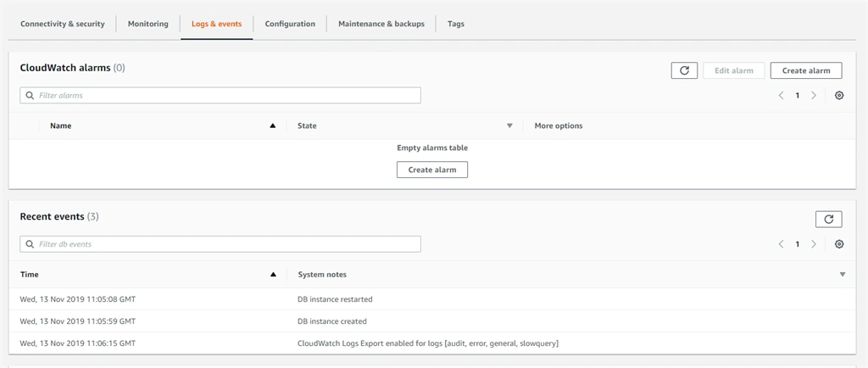Focus the Filter alarms search field
The image size is (868, 368).
pyautogui.click(x=220, y=95)
